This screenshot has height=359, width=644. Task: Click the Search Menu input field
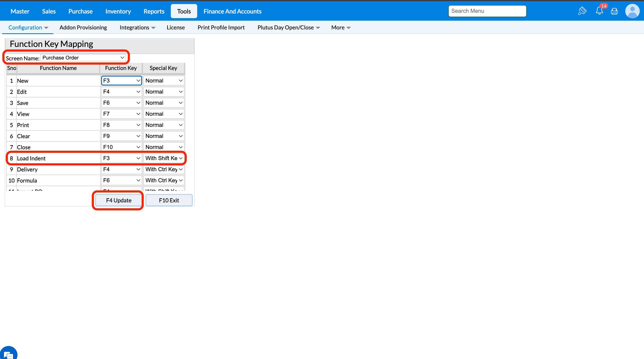pyautogui.click(x=487, y=11)
